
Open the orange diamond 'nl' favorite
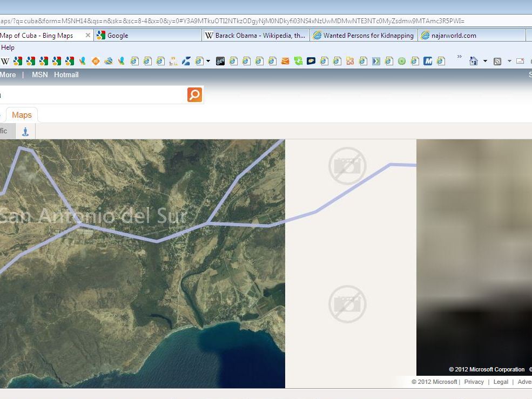click(x=96, y=61)
